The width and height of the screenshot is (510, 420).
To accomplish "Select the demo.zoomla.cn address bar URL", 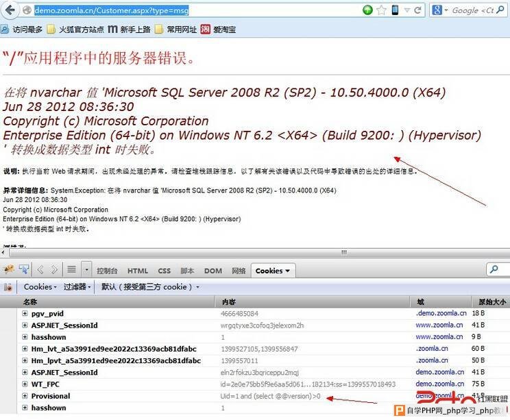I will 112,11.
